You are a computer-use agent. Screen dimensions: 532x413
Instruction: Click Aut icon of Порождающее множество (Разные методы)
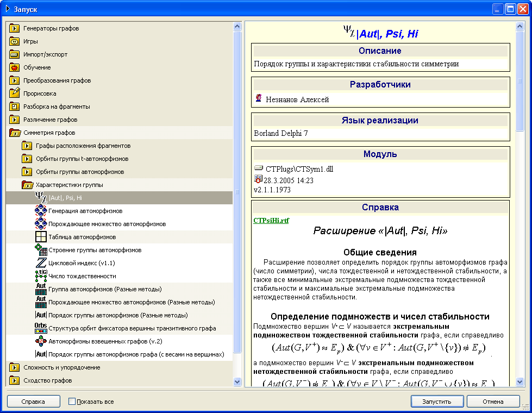coord(41,302)
